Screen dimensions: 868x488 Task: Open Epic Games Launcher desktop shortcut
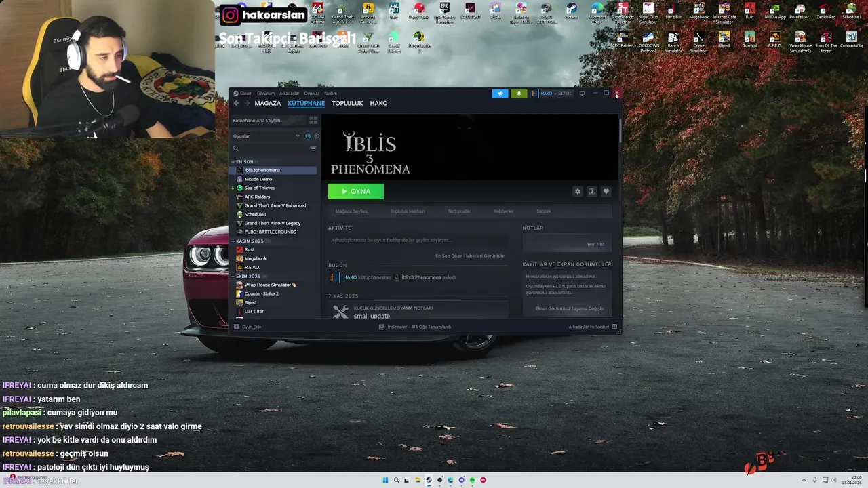point(444,13)
